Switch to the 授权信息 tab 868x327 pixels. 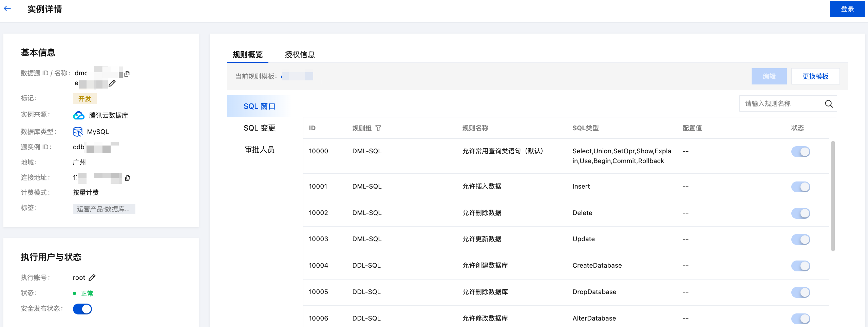tap(300, 55)
